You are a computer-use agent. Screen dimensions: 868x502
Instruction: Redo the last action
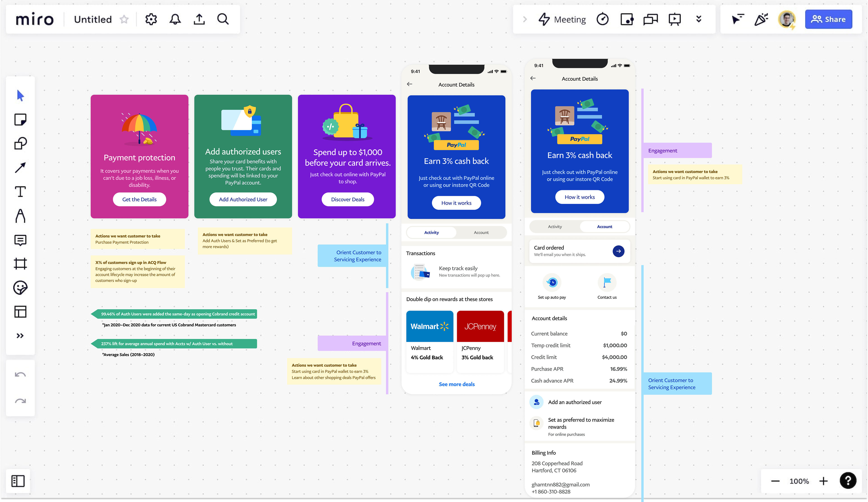pyautogui.click(x=20, y=401)
